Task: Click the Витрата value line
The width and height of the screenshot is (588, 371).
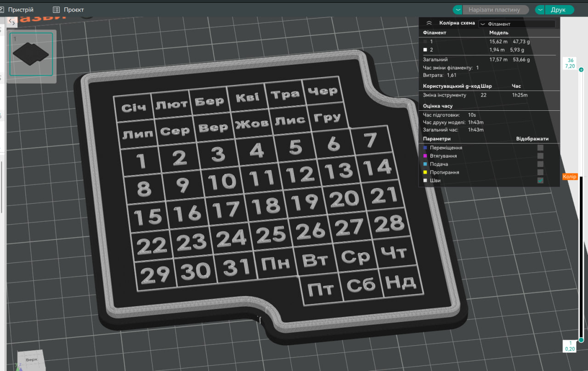Action: pos(440,75)
